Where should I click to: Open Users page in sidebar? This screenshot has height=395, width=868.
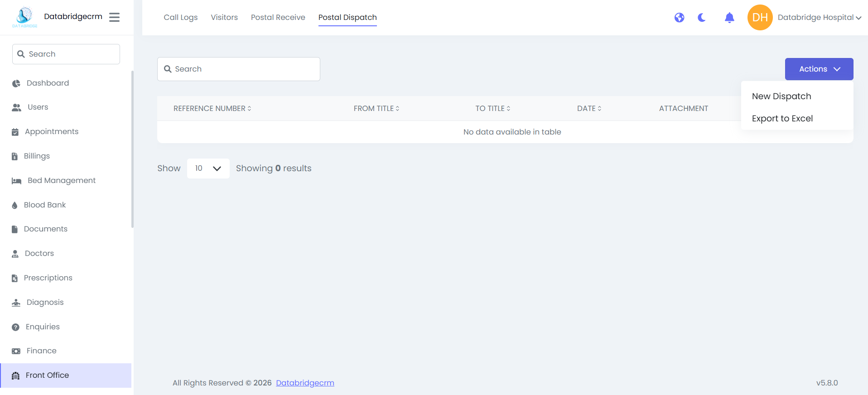pyautogui.click(x=66, y=107)
